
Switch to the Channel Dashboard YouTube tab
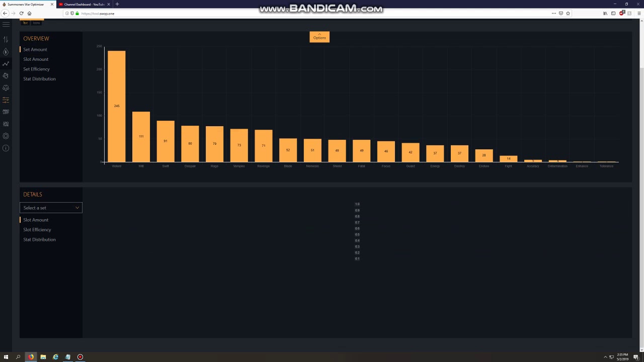(84, 4)
